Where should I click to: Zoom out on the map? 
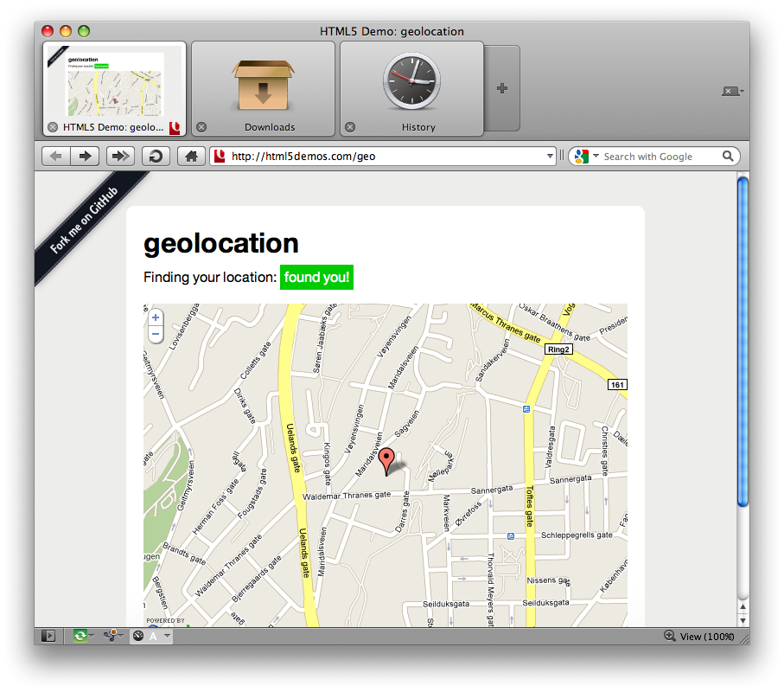[x=156, y=334]
